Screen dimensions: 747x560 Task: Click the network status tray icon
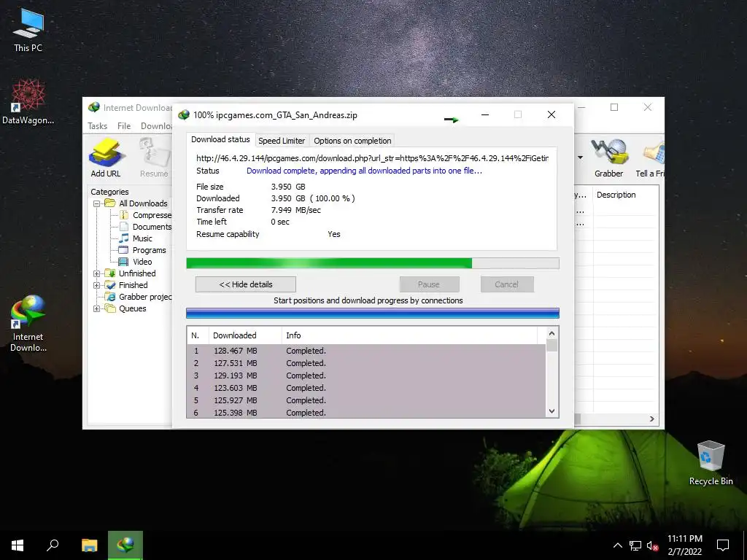[635, 545]
